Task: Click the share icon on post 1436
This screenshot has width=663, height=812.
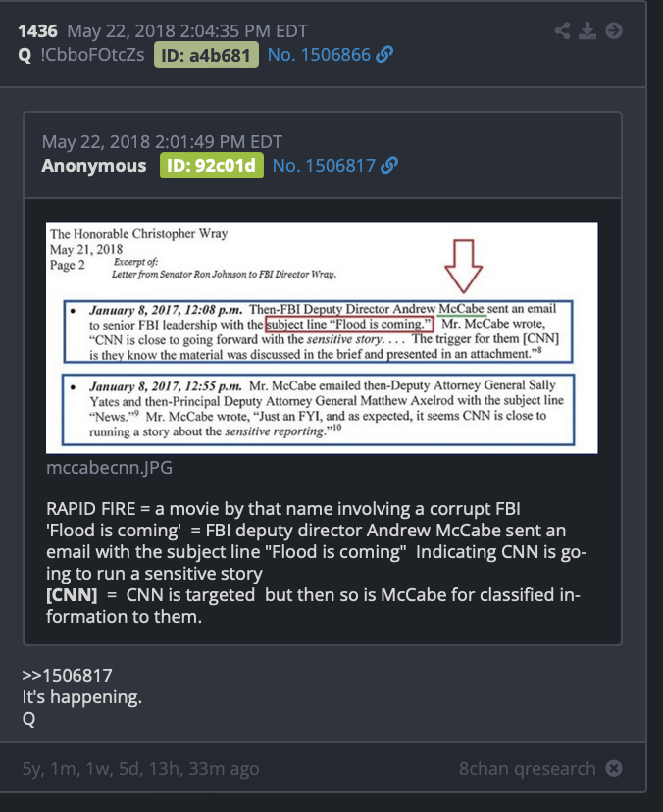Action: click(x=562, y=30)
